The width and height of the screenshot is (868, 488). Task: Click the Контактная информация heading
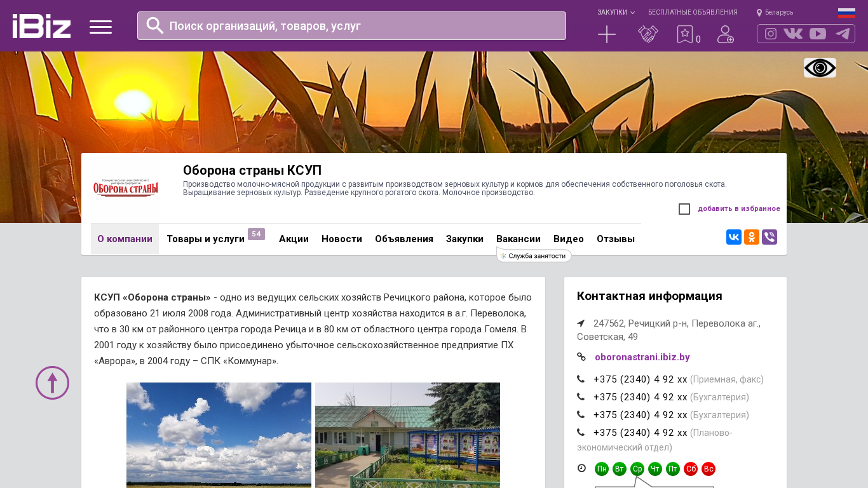pyautogui.click(x=649, y=296)
